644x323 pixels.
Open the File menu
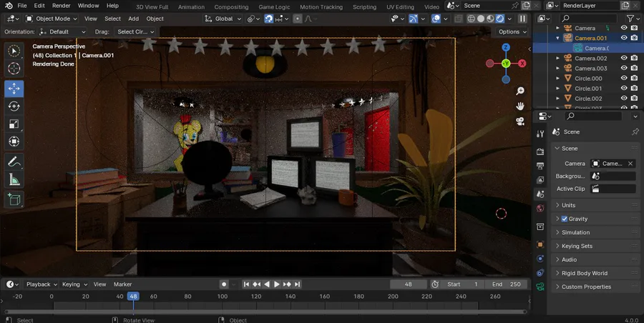pyautogui.click(x=21, y=6)
